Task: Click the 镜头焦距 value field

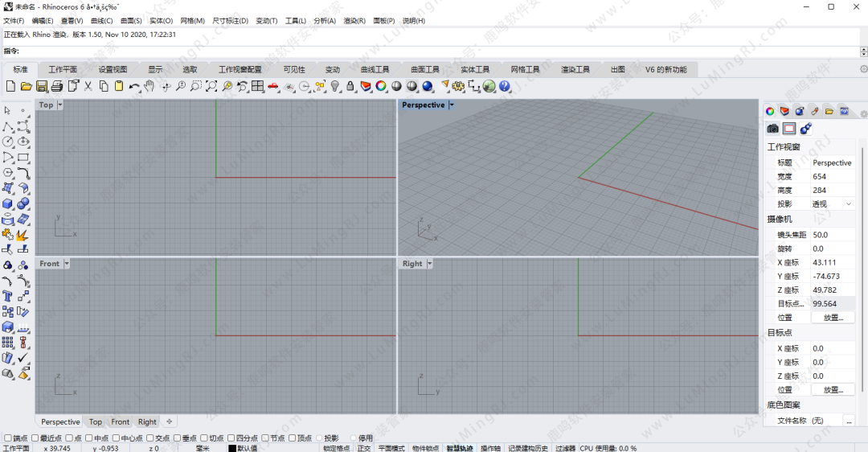Action: pyautogui.click(x=832, y=235)
